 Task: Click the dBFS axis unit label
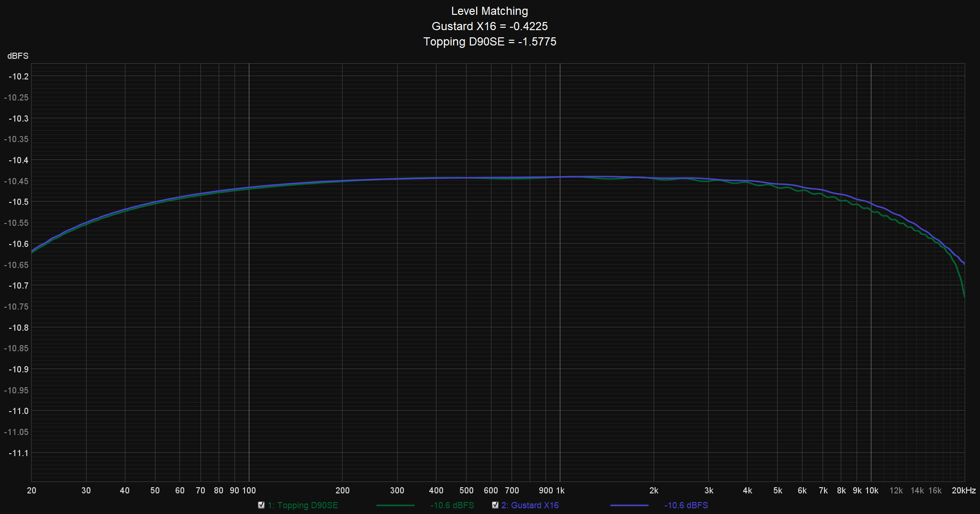pyautogui.click(x=18, y=56)
